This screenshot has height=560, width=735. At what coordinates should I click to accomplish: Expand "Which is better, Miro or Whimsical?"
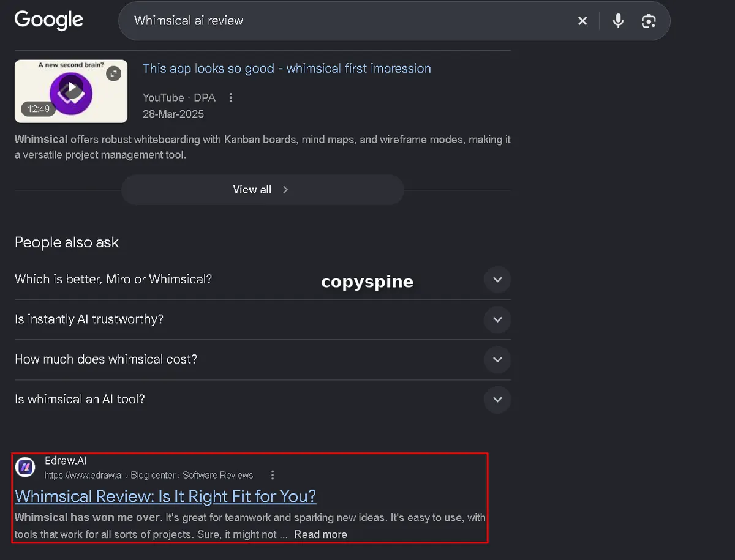262,279
